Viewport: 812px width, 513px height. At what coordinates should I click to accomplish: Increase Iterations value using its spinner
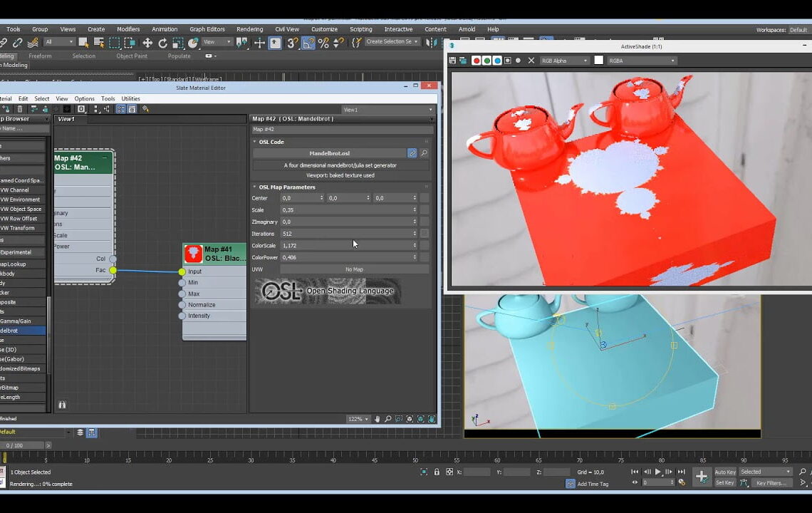tap(415, 232)
